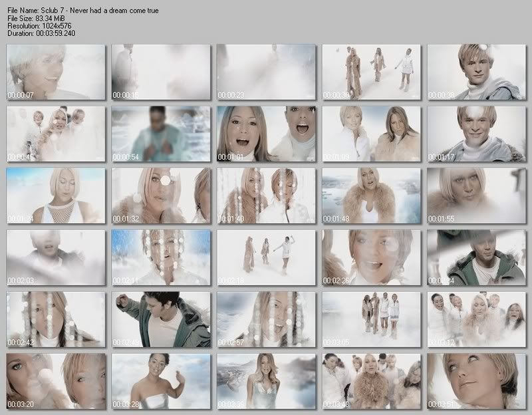Click the "File Size: 83.34 MiB" text
Screen dimensions: 532x415
click(x=36, y=19)
